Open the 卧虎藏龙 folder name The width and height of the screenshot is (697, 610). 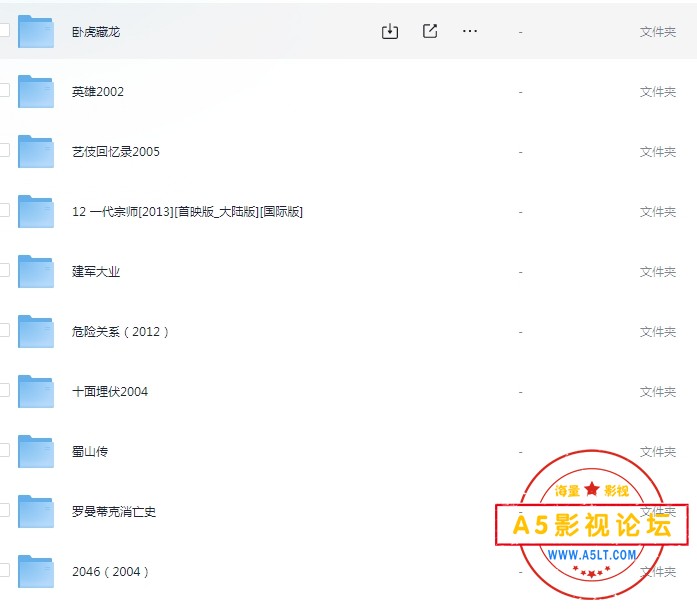click(x=96, y=32)
